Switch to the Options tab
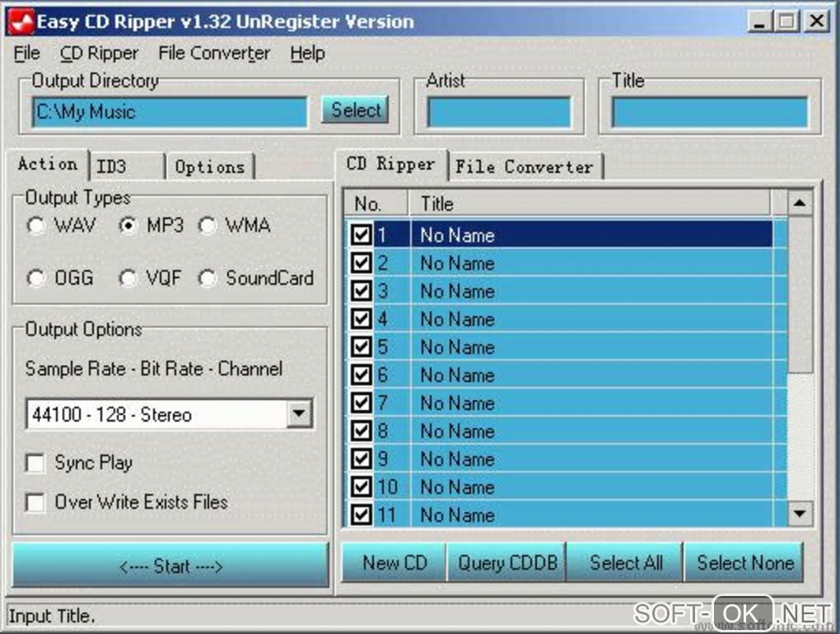Screen dimensions: 840x634 point(210,166)
